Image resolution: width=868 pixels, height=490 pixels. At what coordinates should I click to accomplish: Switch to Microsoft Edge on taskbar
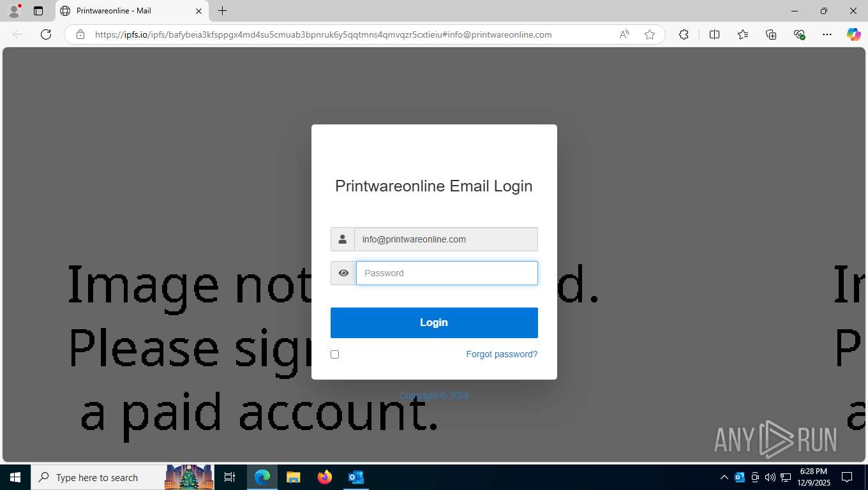point(262,477)
